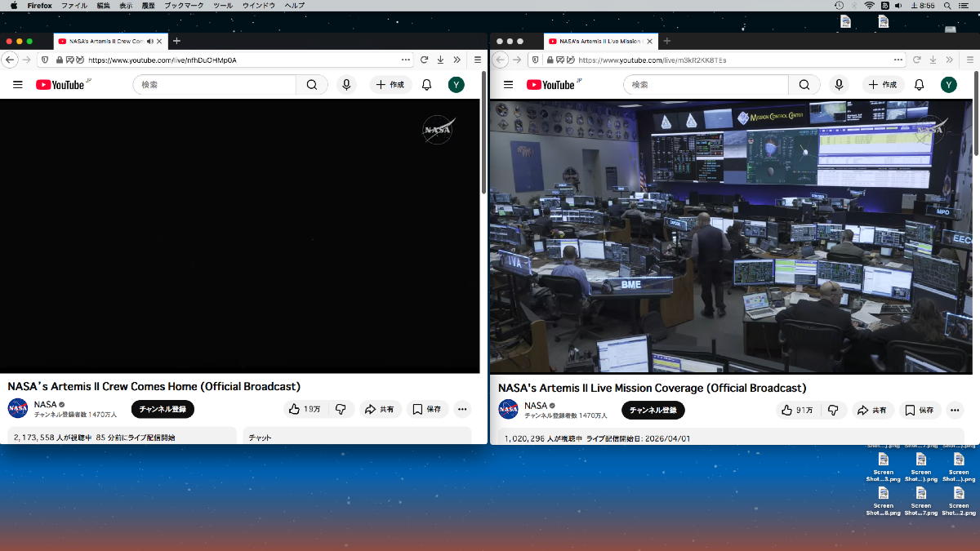This screenshot has height=551, width=980.
Task: Go back in left Firefox window
Action: pos(10,60)
